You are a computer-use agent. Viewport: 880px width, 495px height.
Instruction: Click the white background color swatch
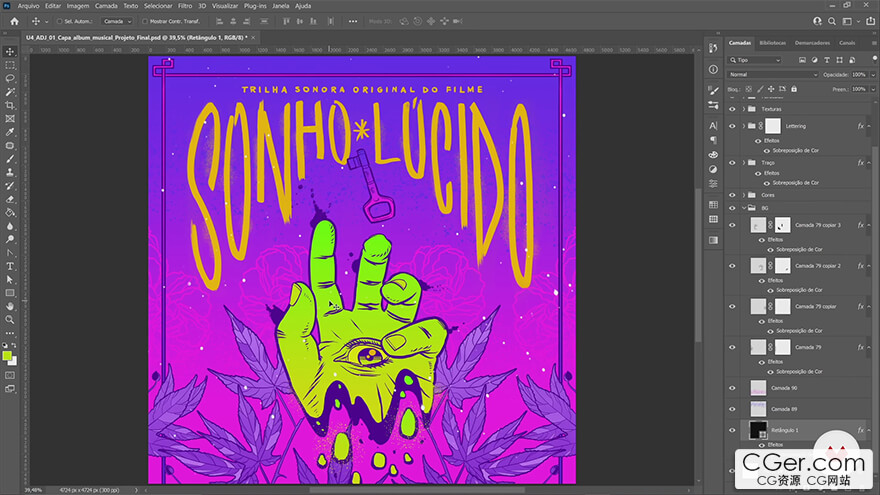pos(13,362)
